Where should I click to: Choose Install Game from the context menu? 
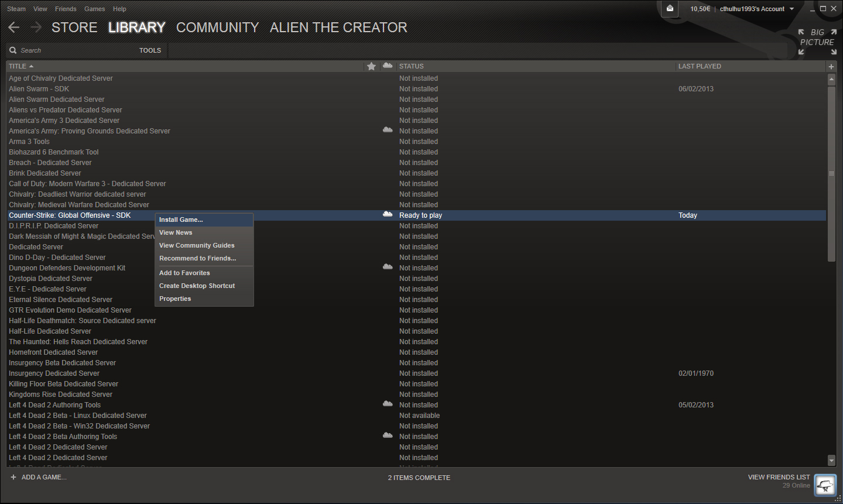(x=204, y=220)
